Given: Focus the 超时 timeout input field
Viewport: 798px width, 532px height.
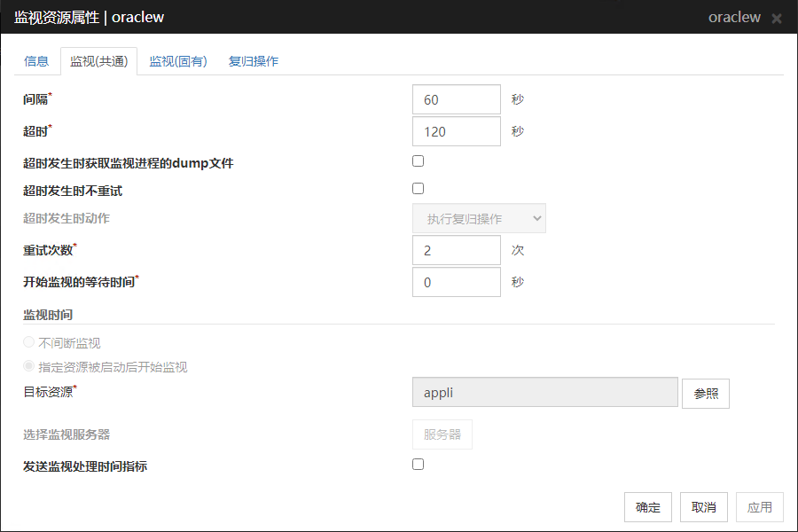Looking at the screenshot, I should click(x=457, y=131).
